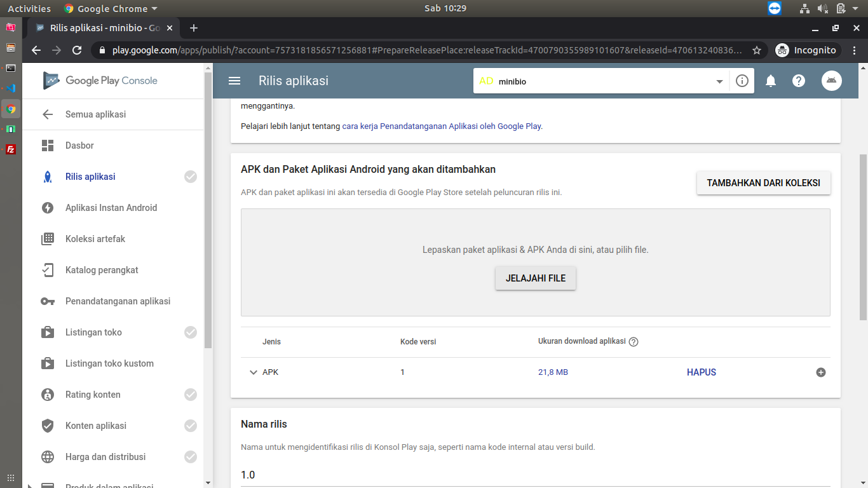Click the Nama rilis input field showing 1.0
Screen dimensions: 868x488
(x=535, y=475)
